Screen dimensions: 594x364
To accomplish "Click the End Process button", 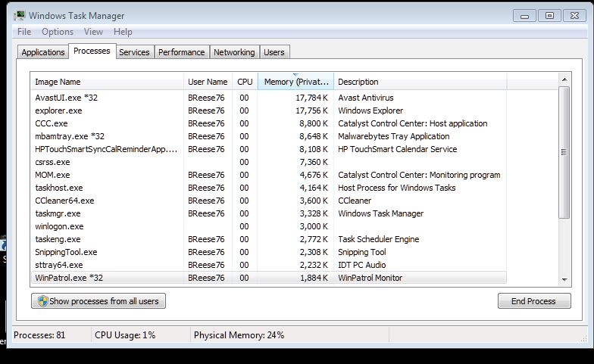I will 533,301.
